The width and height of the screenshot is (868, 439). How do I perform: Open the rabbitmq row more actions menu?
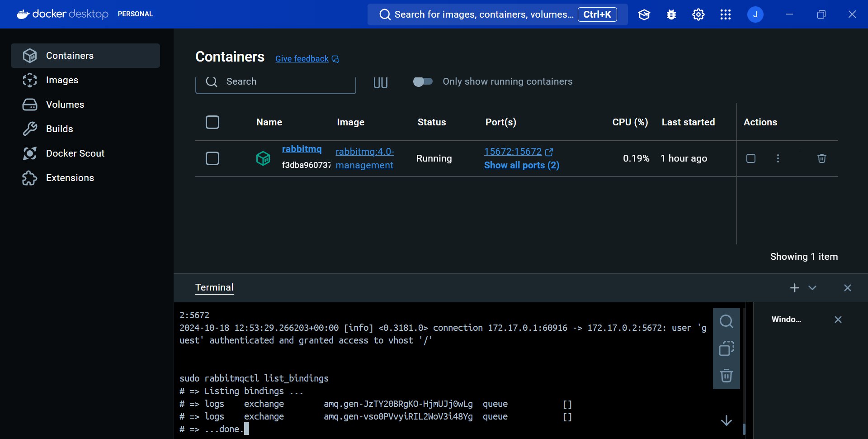click(x=778, y=158)
